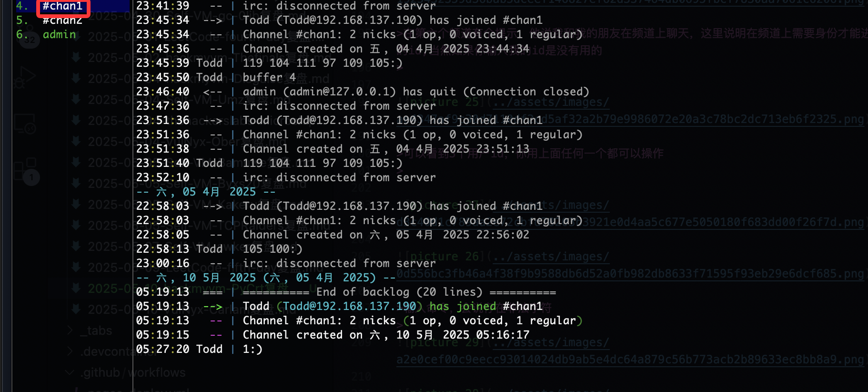The width and height of the screenshot is (868, 392).
Task: Open the 0d556bc3fb46a4f png link
Action: [630, 274]
